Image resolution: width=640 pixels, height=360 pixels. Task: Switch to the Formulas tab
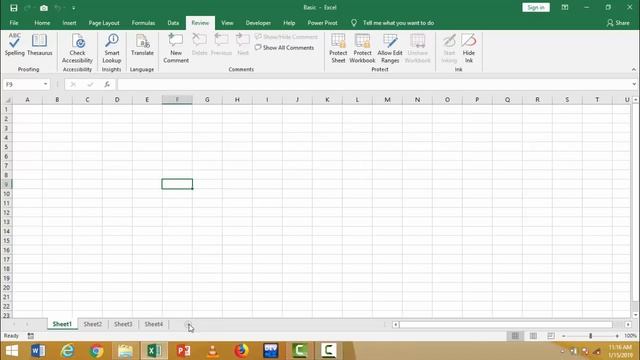point(143,23)
